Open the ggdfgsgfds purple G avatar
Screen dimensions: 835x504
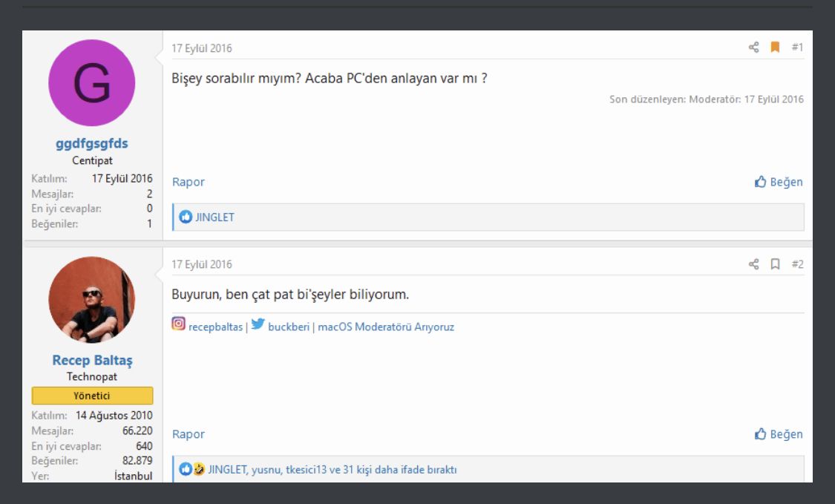[x=92, y=83]
